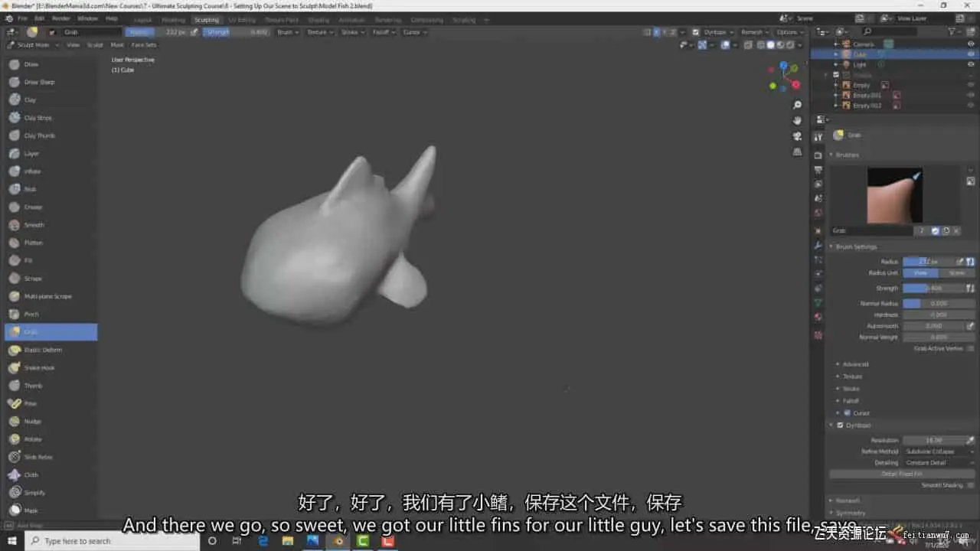Toggle the Smooth Shading checkbox
The image size is (980, 551).
click(971, 485)
